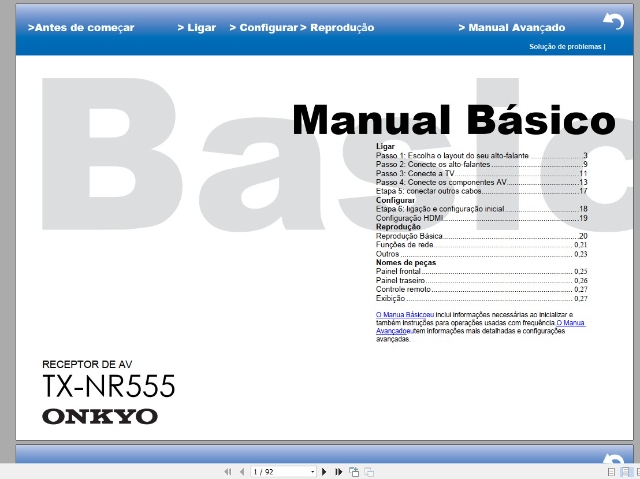Open Funções de rede contents entry
This screenshot has width=640, height=479.
[482, 245]
